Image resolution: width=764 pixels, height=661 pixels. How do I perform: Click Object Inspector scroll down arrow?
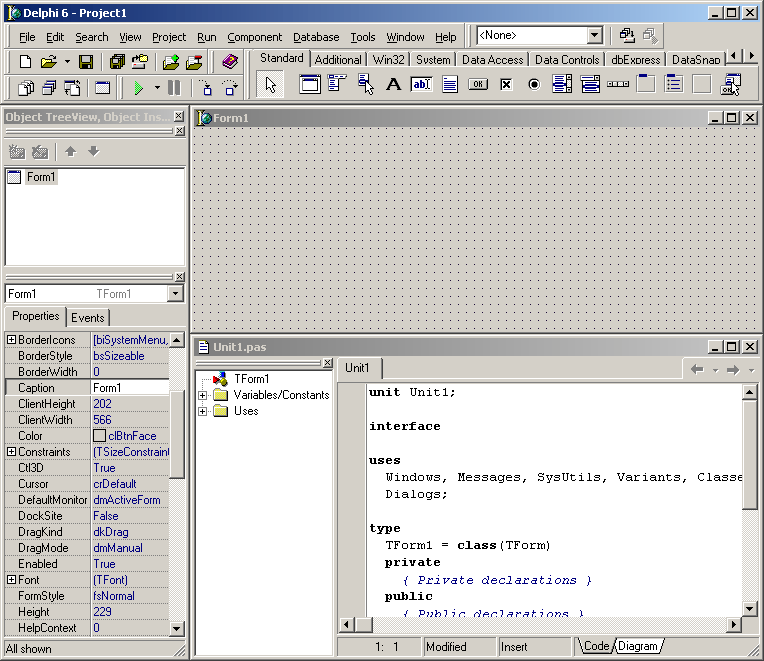coord(177,628)
